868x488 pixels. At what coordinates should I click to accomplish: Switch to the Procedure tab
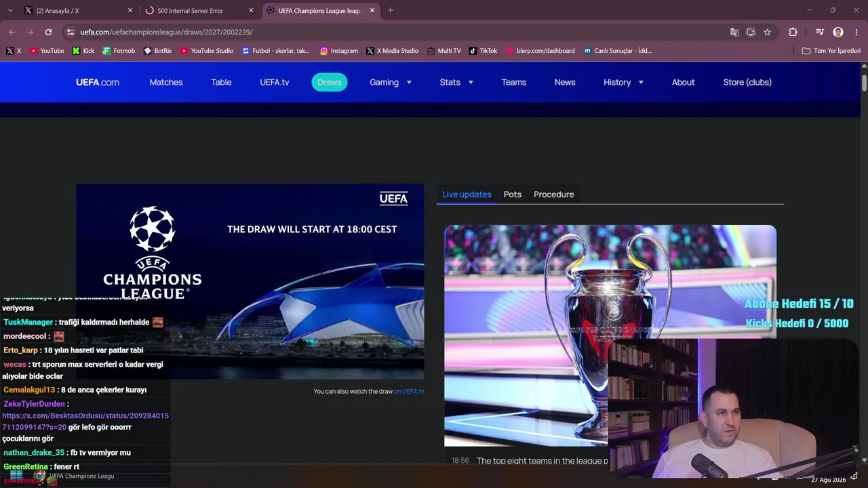tap(553, 195)
